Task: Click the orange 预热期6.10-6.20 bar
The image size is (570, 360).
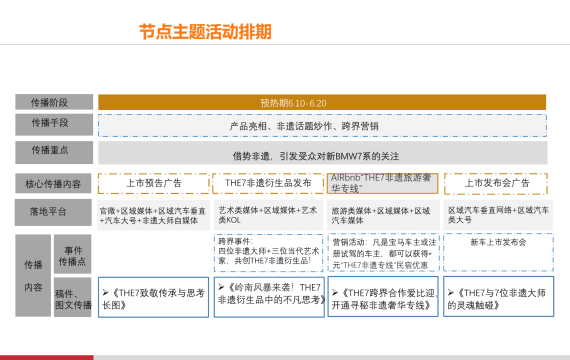Action: (322, 102)
